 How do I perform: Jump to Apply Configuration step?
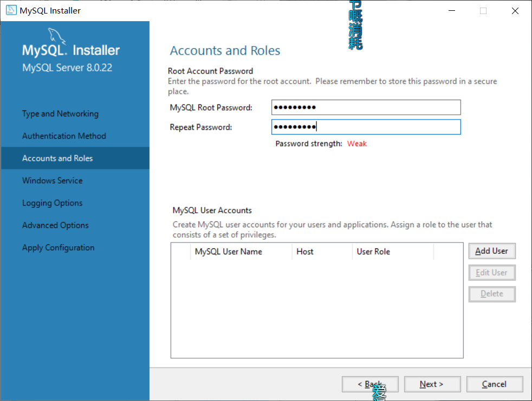[x=59, y=248]
